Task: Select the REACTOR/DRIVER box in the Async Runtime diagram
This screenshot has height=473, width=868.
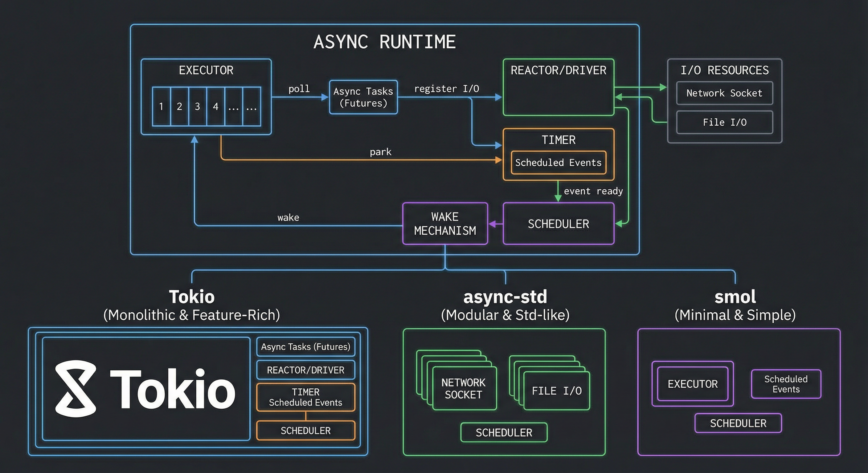Action: click(558, 87)
